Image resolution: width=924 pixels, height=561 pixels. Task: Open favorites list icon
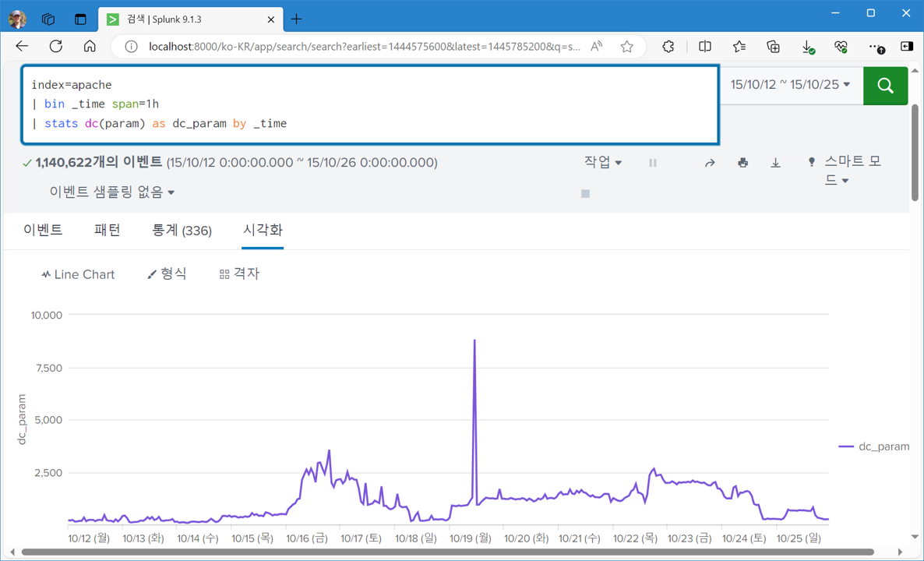pos(739,47)
